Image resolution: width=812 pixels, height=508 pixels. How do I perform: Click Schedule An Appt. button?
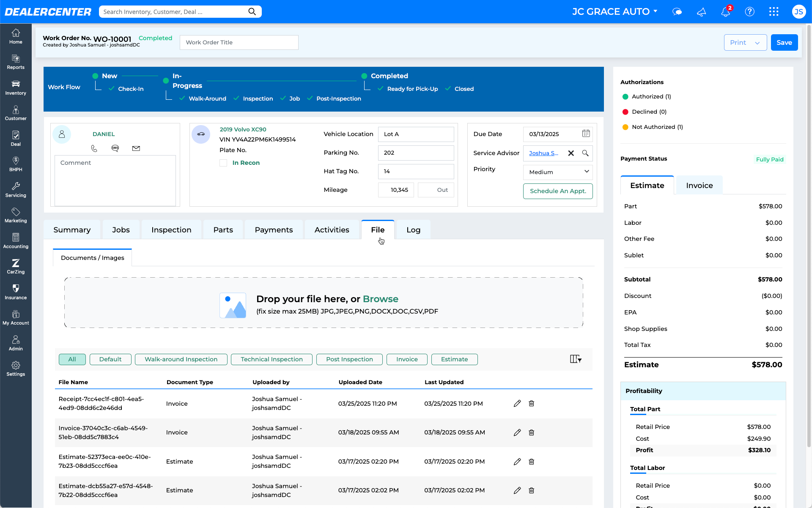coord(558,191)
